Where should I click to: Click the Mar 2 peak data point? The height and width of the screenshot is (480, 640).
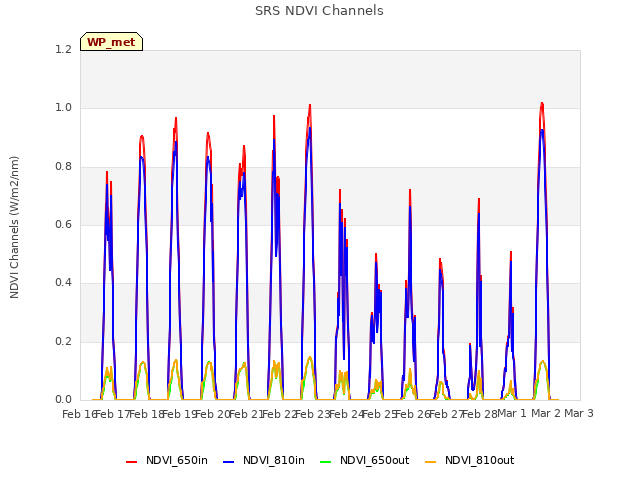(542, 104)
